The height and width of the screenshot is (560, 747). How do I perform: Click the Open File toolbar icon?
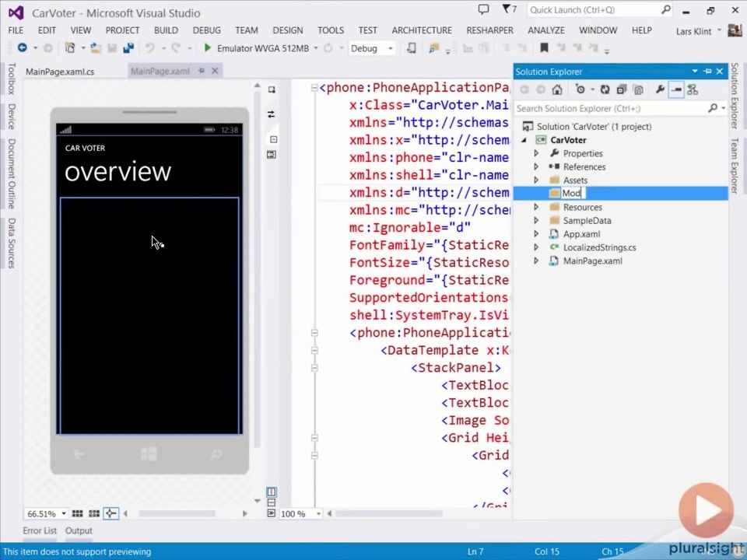point(96,47)
